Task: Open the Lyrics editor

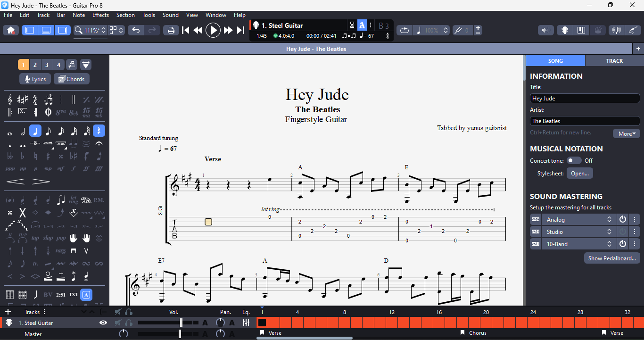Action: point(35,79)
